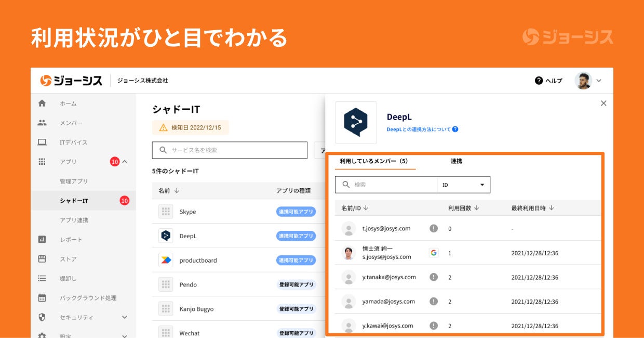Screen dimensions: 644x338
Task: Click the info icon beside DeepL連携方法
Action: [455, 129]
